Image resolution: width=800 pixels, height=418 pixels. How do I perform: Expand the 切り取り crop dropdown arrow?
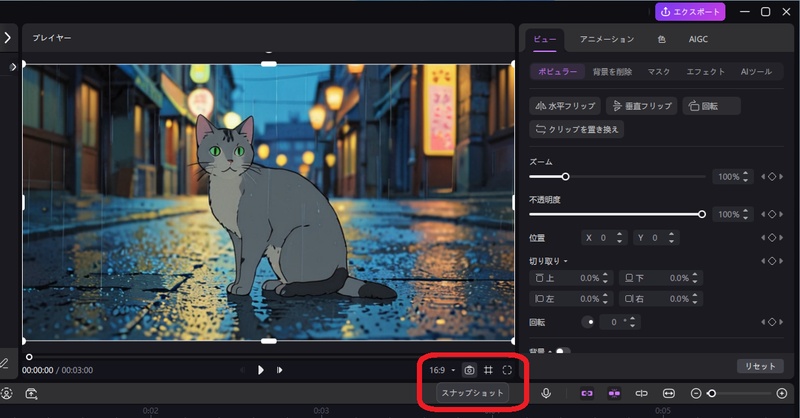565,261
